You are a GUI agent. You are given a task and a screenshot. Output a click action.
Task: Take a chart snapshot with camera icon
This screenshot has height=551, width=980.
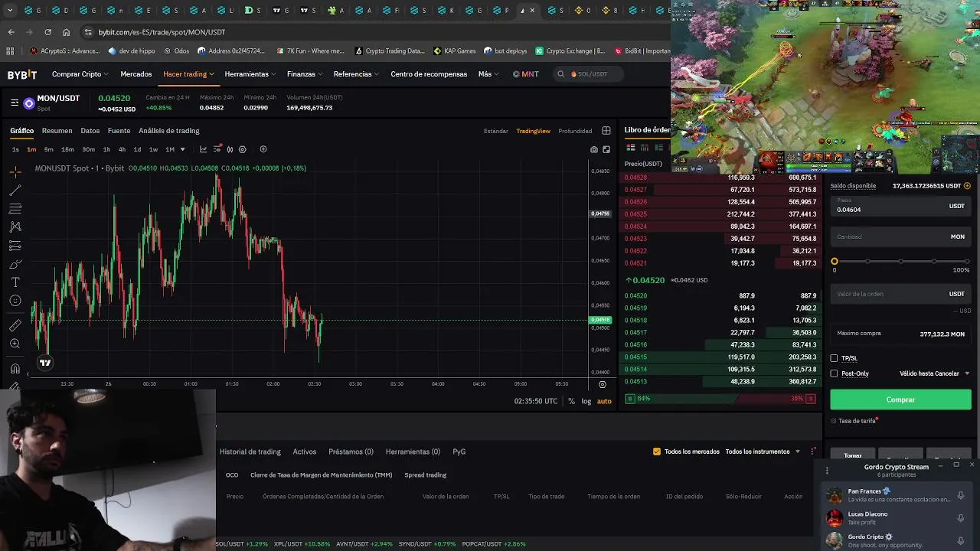pyautogui.click(x=594, y=149)
